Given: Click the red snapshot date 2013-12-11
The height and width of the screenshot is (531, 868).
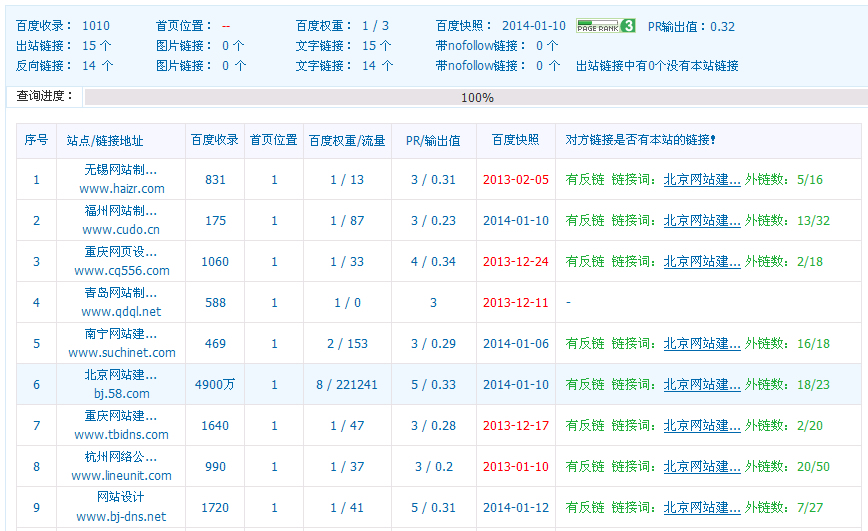Looking at the screenshot, I should 516,303.
